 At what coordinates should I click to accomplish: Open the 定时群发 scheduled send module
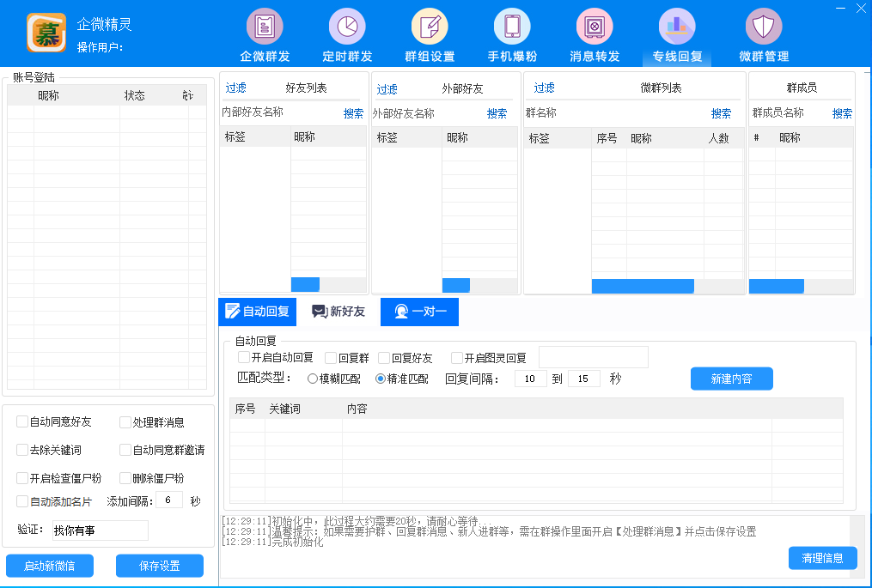pos(347,35)
